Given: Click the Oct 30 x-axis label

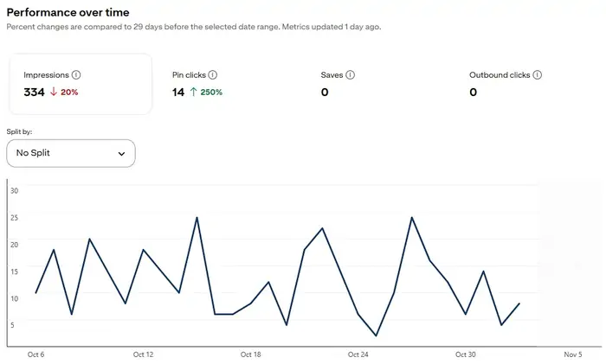Looking at the screenshot, I should coord(466,354).
